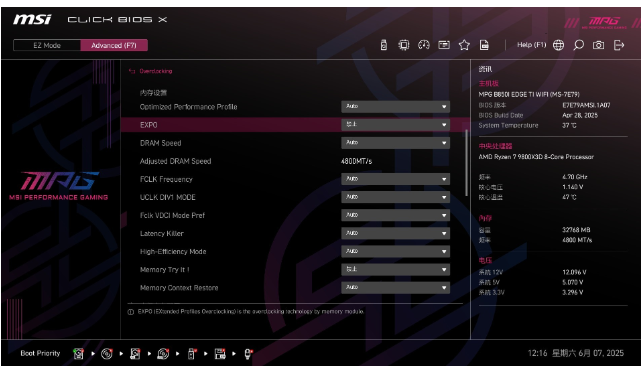The width and height of the screenshot is (644, 369).
Task: Click the MPG MSI Performance Gaming logo
Action: tap(59, 186)
